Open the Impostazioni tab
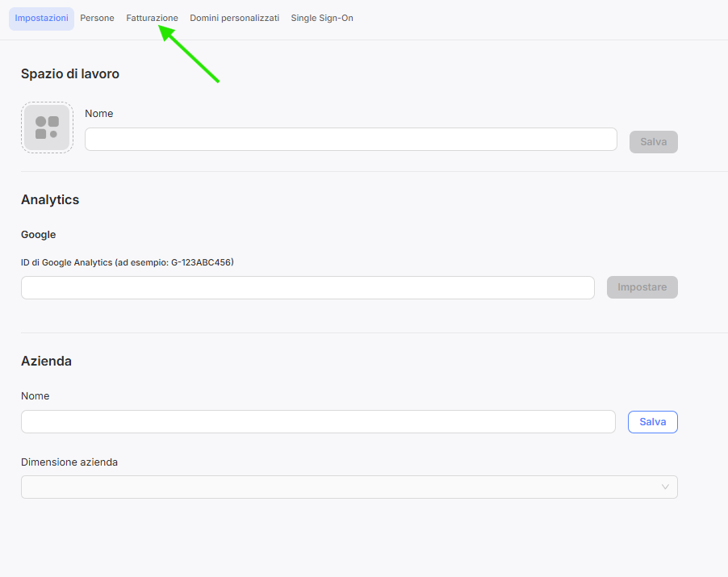The width and height of the screenshot is (728, 577). (41, 18)
